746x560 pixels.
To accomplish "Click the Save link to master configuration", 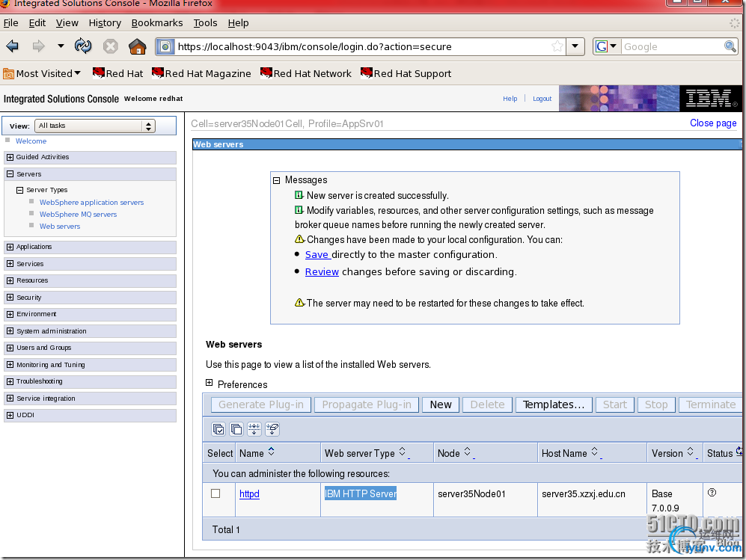I will tap(317, 255).
